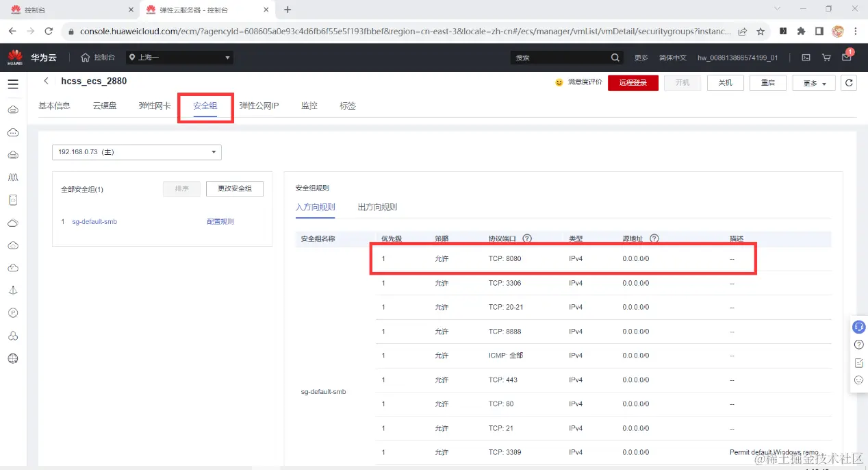Open the hamburger navigation menu

click(13, 84)
